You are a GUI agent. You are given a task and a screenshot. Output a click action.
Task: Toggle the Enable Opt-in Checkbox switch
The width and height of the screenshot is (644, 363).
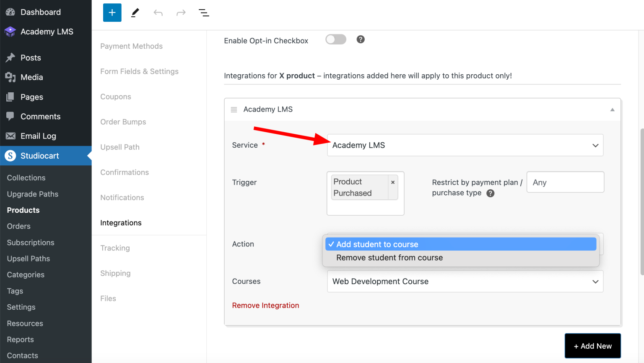click(x=336, y=39)
